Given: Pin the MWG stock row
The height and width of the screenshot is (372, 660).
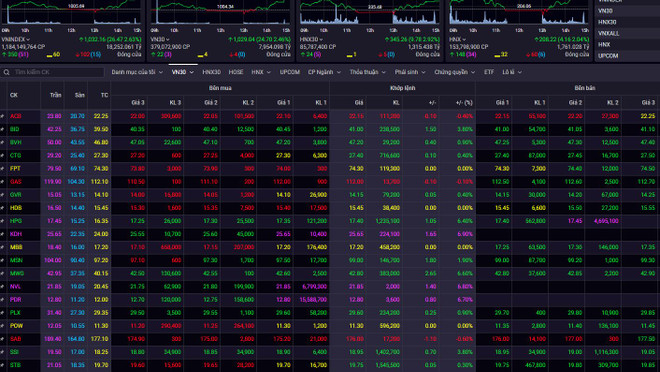Looking at the screenshot, I should click(x=3, y=274).
